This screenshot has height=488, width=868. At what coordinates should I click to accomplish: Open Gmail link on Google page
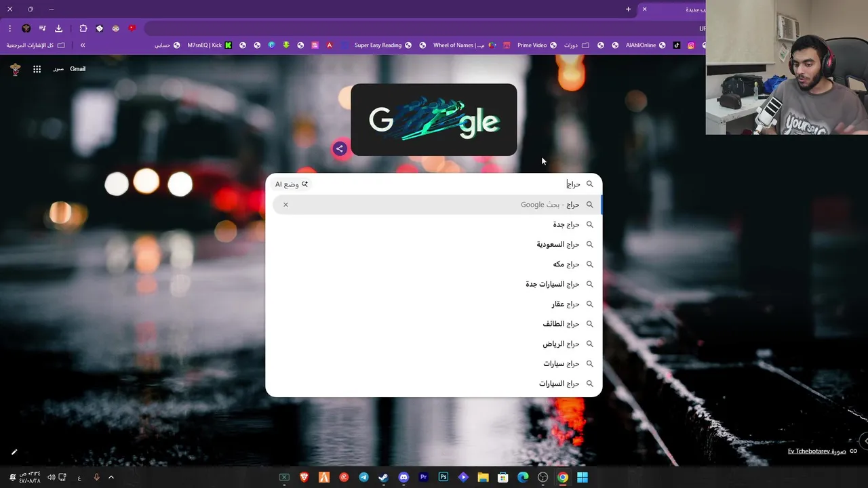pos(77,69)
